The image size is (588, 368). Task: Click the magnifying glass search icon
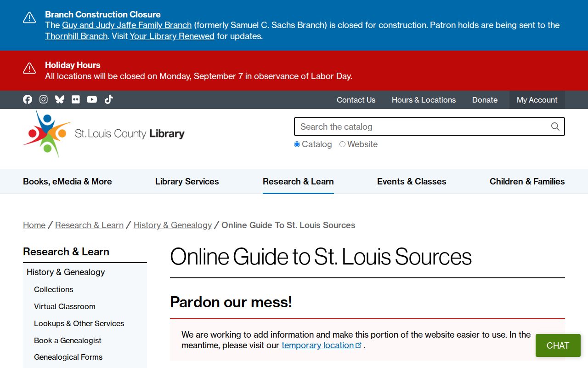pos(555,126)
